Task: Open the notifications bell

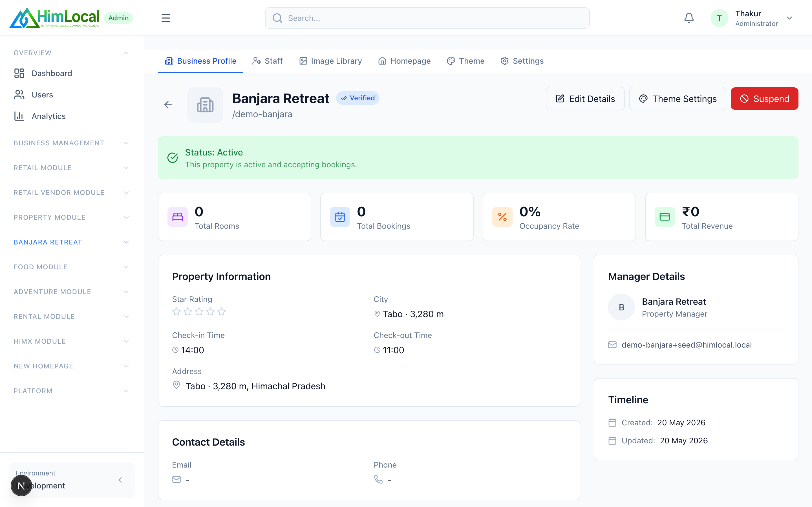Action: 689,18
